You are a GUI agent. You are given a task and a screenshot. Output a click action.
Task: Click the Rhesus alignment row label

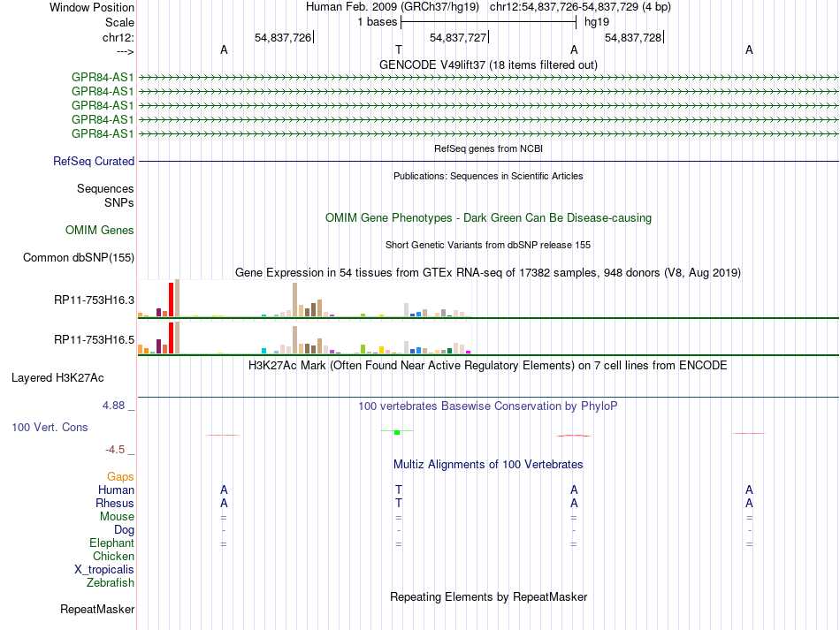115,503
